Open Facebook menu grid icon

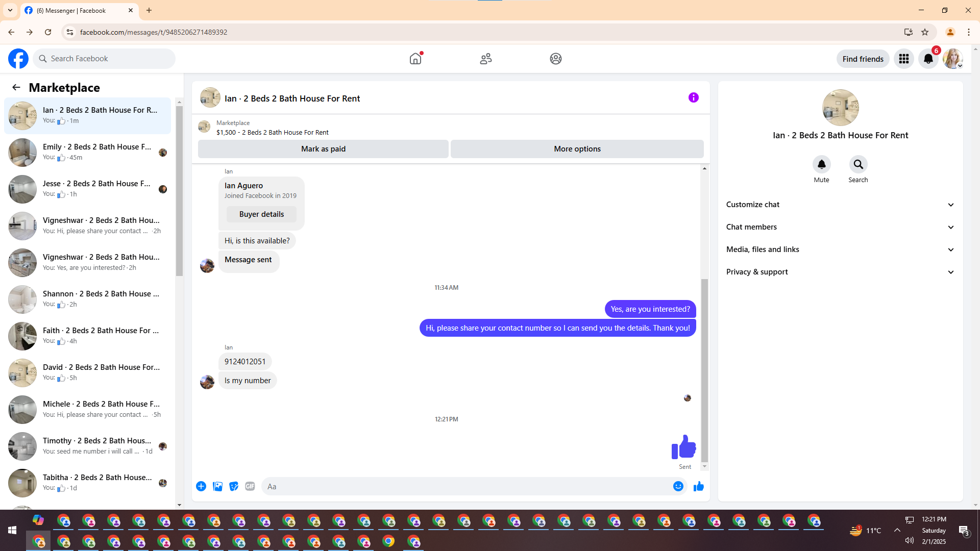[903, 59]
